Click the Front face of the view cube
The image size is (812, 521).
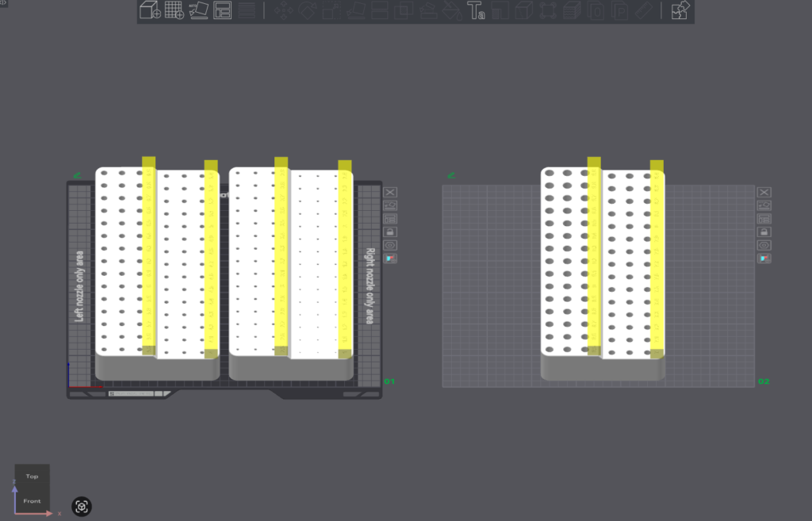pos(32,501)
